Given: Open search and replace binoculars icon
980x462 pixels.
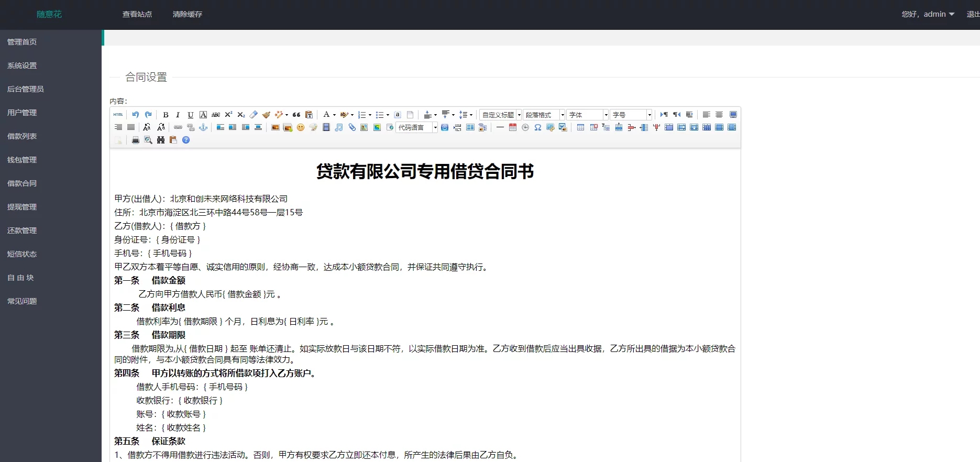Looking at the screenshot, I should point(161,140).
